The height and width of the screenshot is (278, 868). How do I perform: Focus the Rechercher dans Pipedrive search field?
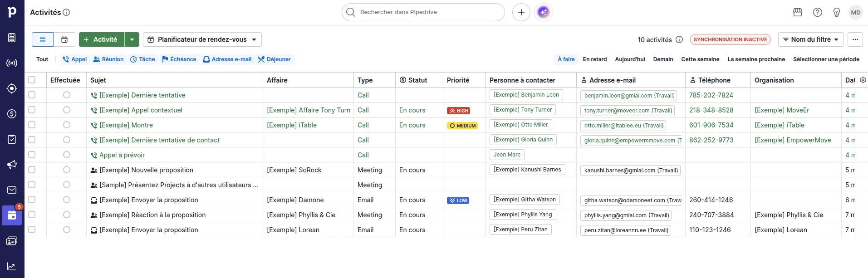423,12
